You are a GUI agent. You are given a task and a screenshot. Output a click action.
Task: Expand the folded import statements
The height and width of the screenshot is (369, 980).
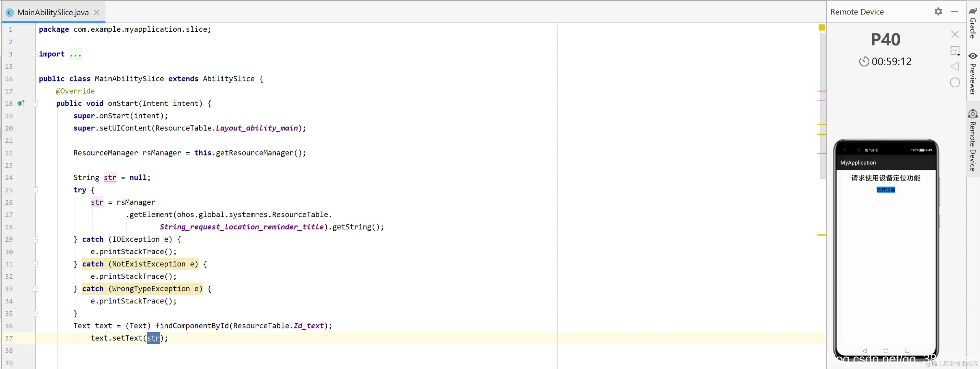click(x=35, y=54)
